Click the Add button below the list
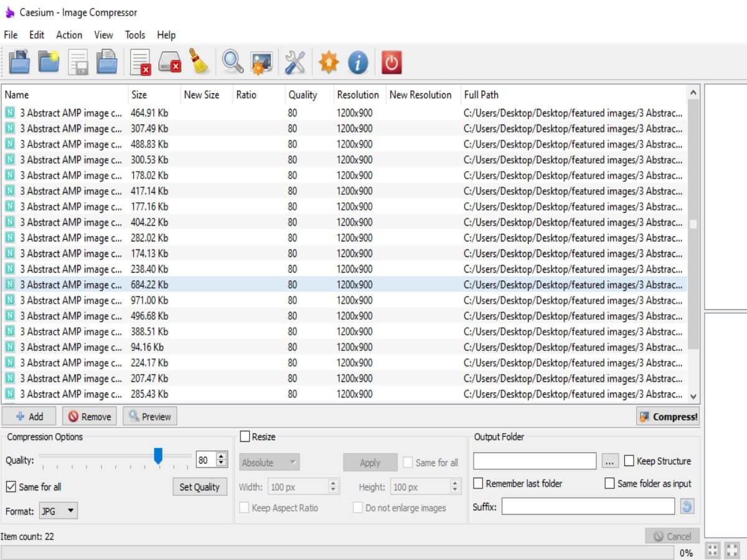This screenshot has height=560, width=747. 29,416
